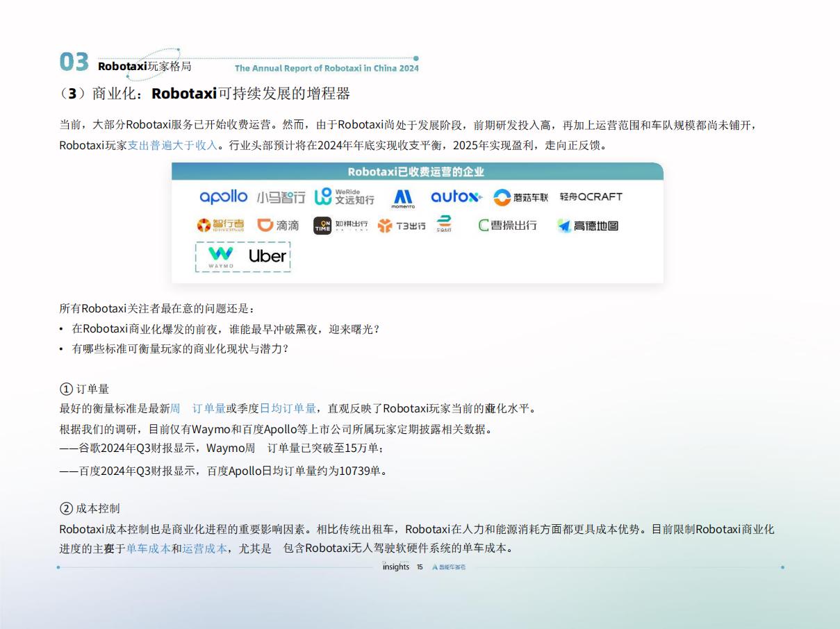
Task: Click blue text 日均订单量
Action: click(x=288, y=408)
